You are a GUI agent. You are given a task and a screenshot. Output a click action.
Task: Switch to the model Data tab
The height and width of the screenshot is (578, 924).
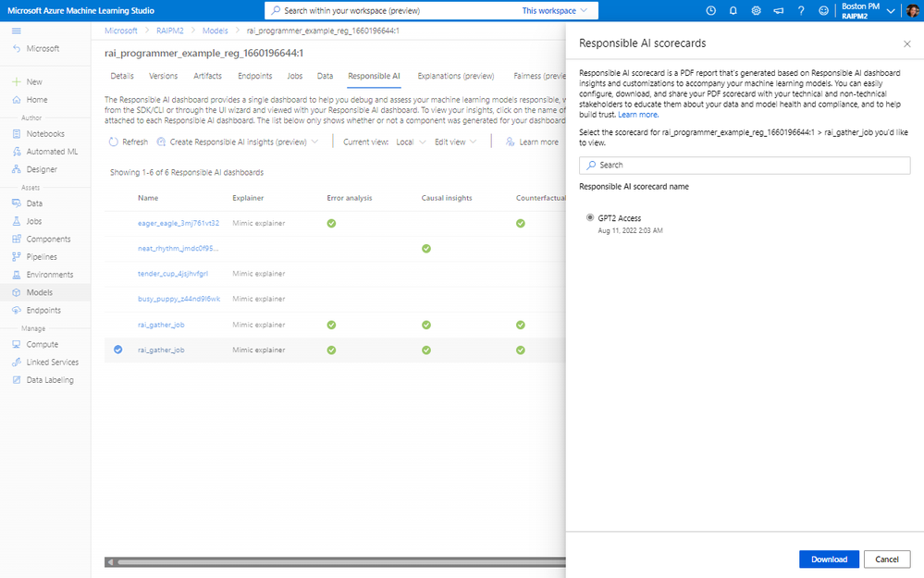pos(325,76)
